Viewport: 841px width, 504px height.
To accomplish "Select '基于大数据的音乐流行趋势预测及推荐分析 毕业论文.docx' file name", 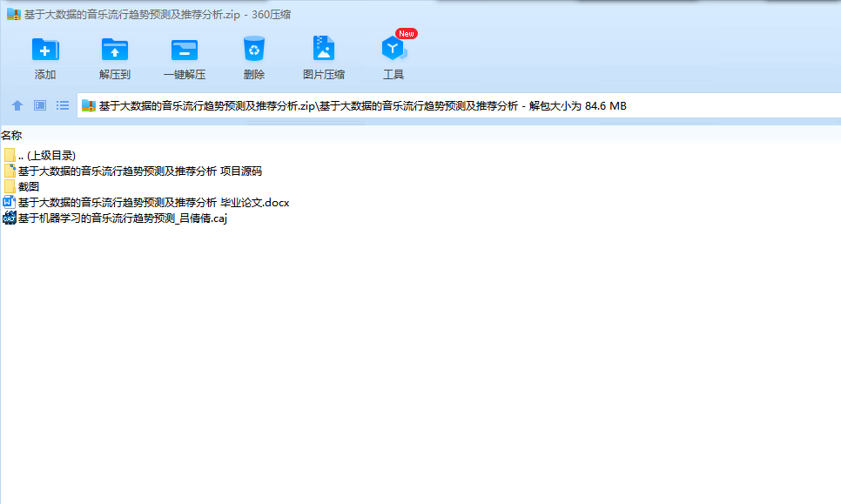I will point(153,202).
